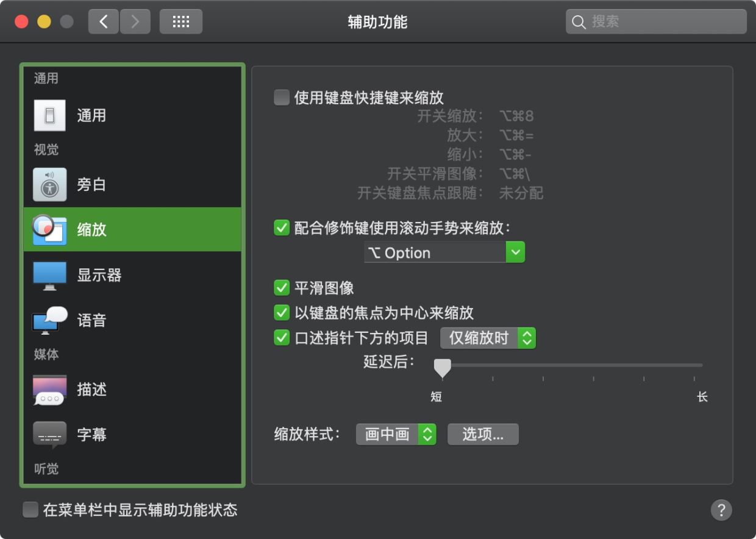
Task: Enable 在菜单栏中显示辅助功能状态 checkbox
Action: (x=30, y=510)
